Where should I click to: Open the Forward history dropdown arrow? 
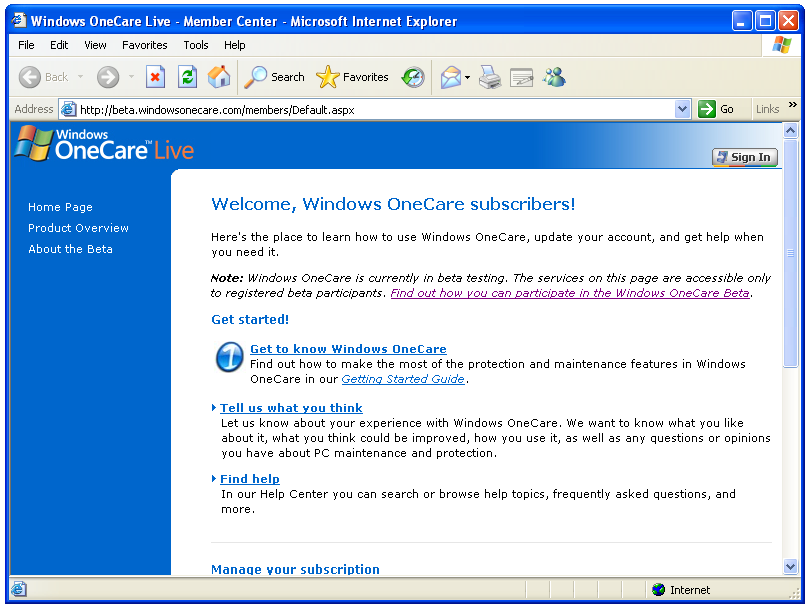click(131, 77)
